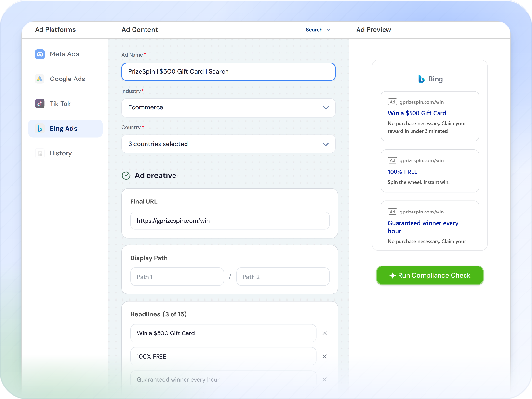Click the History sidebar icon

[40, 153]
